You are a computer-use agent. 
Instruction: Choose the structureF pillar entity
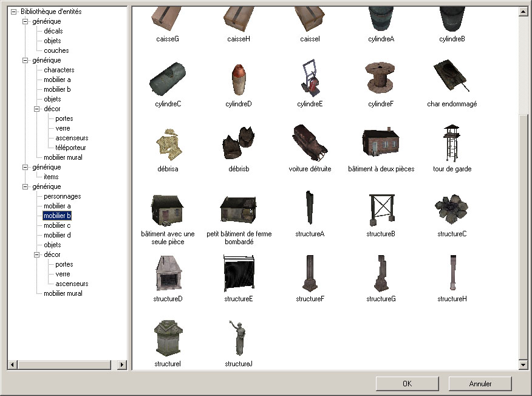point(310,278)
